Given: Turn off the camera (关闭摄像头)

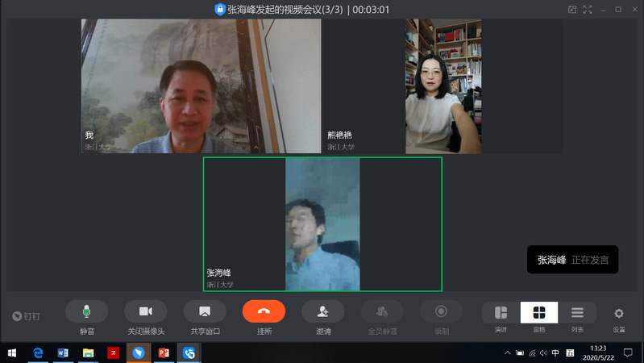Looking at the screenshot, I should tap(145, 311).
